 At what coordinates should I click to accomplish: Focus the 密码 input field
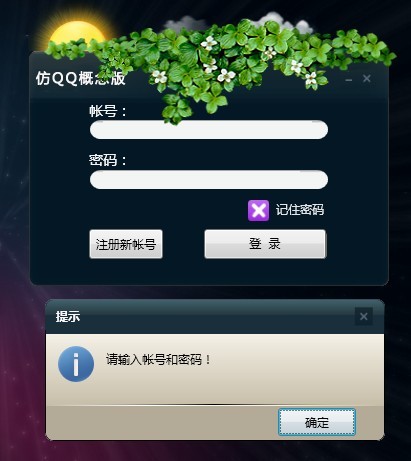click(209, 180)
